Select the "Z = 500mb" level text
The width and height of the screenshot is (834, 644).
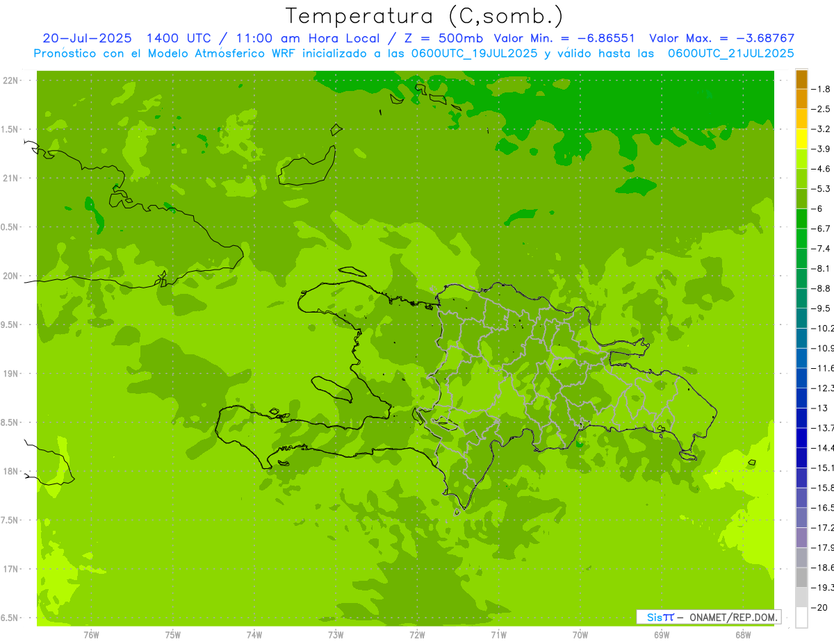(443, 38)
